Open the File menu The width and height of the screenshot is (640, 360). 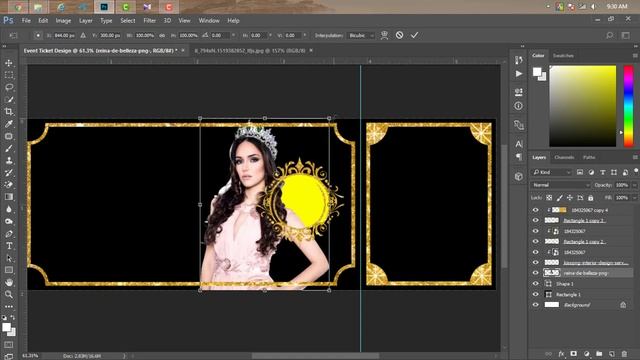tap(26, 20)
